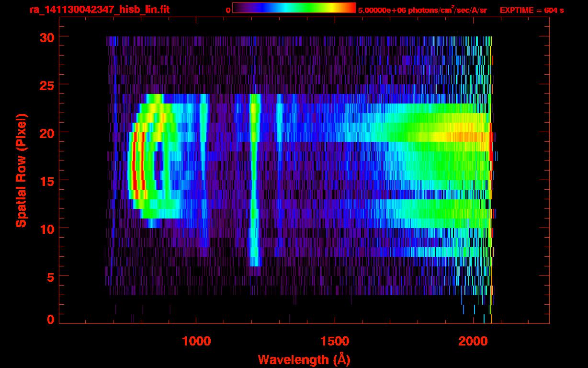Image resolution: width=588 pixels, height=368 pixels.
Task: Click the Spatial Row (Pixel) axis title
Action: coord(21,170)
